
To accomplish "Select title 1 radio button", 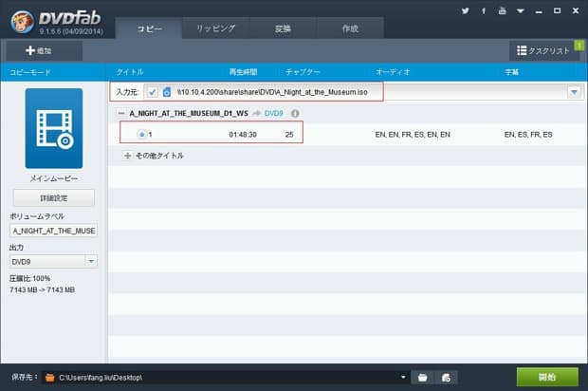I will pos(141,135).
